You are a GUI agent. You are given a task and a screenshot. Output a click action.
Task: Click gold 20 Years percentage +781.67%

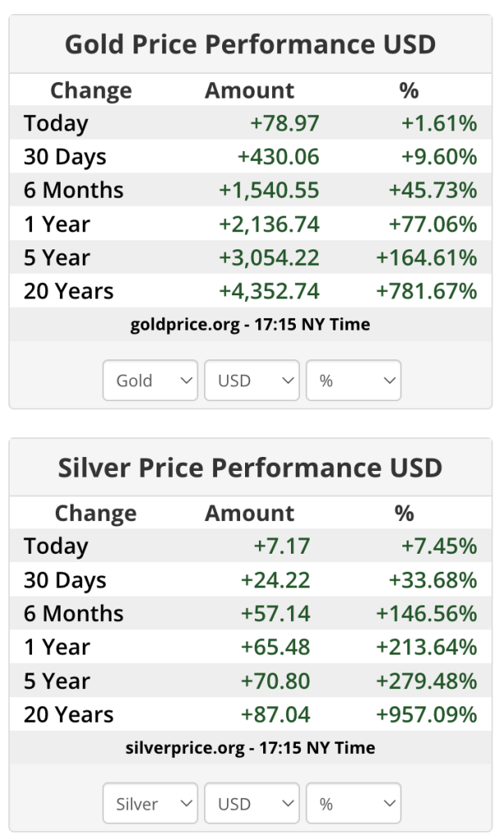(426, 292)
